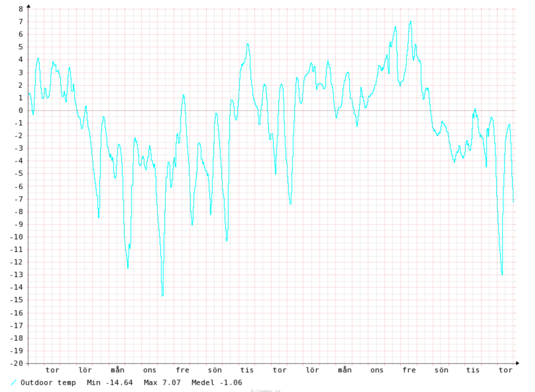
Task: Click the y-axis label "-7"
Action: (19, 199)
